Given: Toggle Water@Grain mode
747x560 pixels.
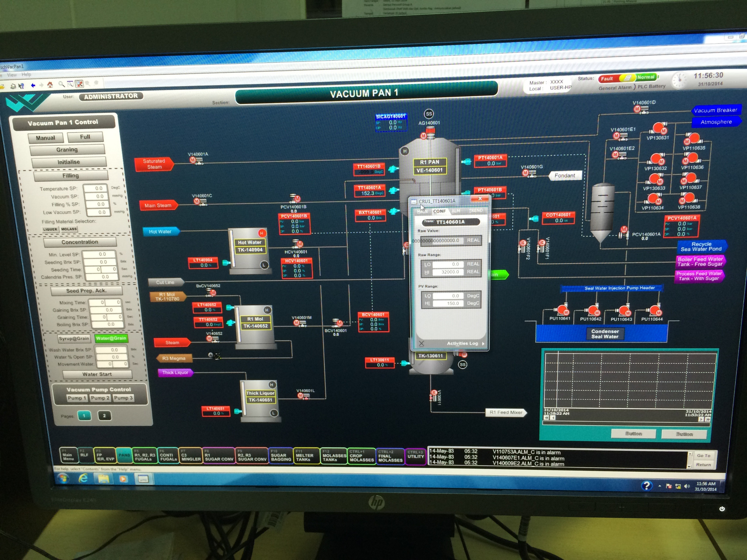Looking at the screenshot, I should point(111,338).
